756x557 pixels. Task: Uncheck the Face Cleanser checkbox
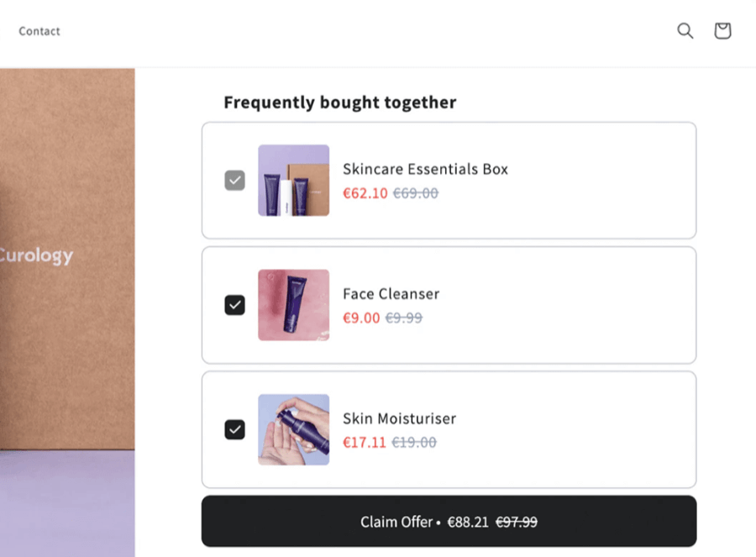pyautogui.click(x=234, y=304)
